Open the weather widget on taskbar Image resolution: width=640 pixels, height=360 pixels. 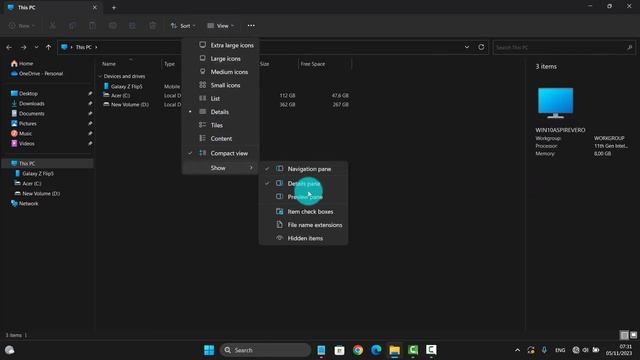click(x=9, y=350)
